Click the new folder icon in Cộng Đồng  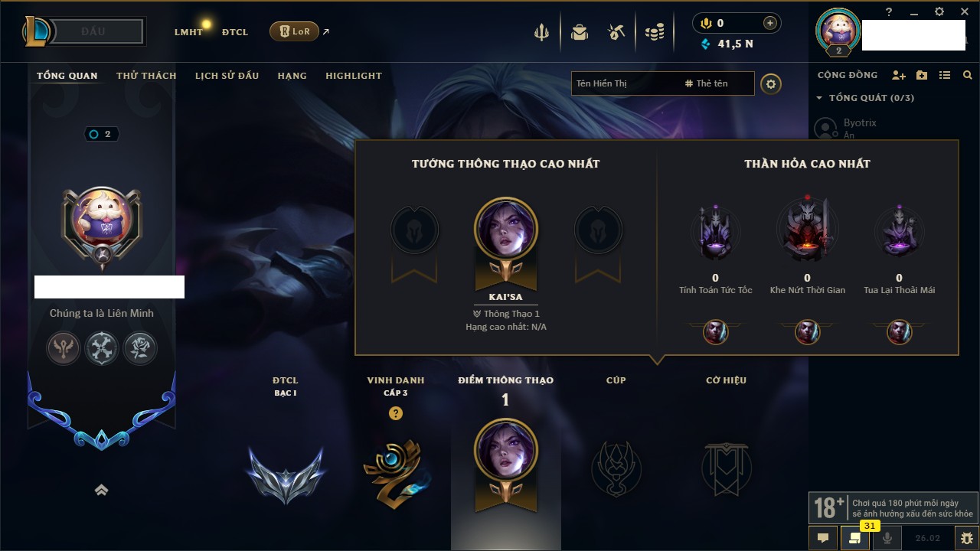click(x=922, y=75)
